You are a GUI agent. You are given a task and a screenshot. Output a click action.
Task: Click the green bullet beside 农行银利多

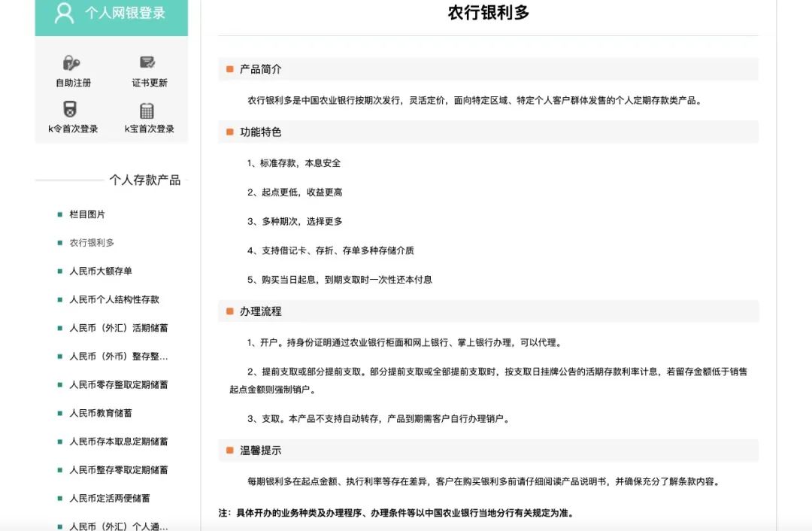(x=59, y=243)
